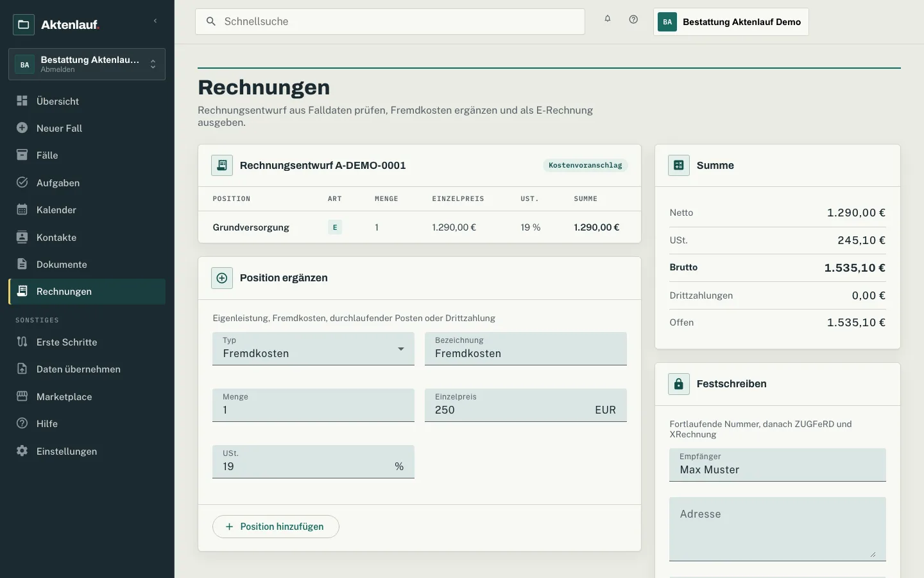
Task: Click the Rechnungsentwurf A-DEMO-0001 title
Action: 323,165
